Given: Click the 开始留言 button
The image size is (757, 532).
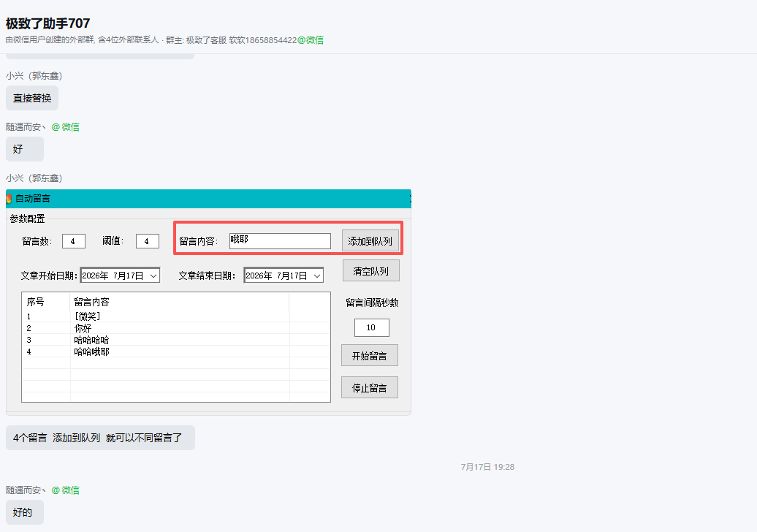Looking at the screenshot, I should (369, 356).
